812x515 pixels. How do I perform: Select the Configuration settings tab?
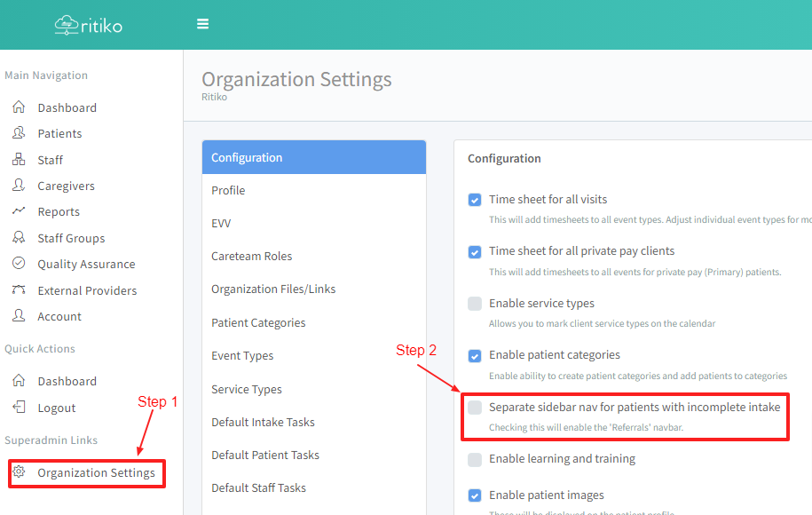[313, 157]
